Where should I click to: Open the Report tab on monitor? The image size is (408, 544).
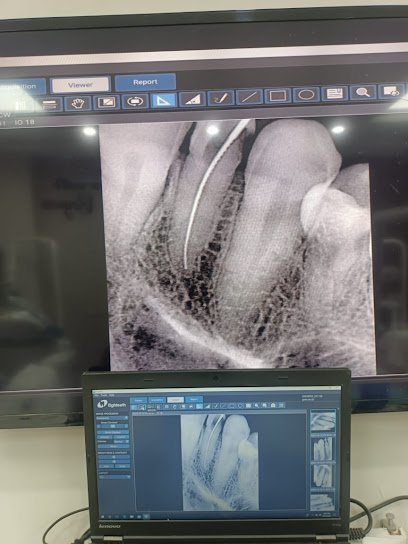point(145,82)
